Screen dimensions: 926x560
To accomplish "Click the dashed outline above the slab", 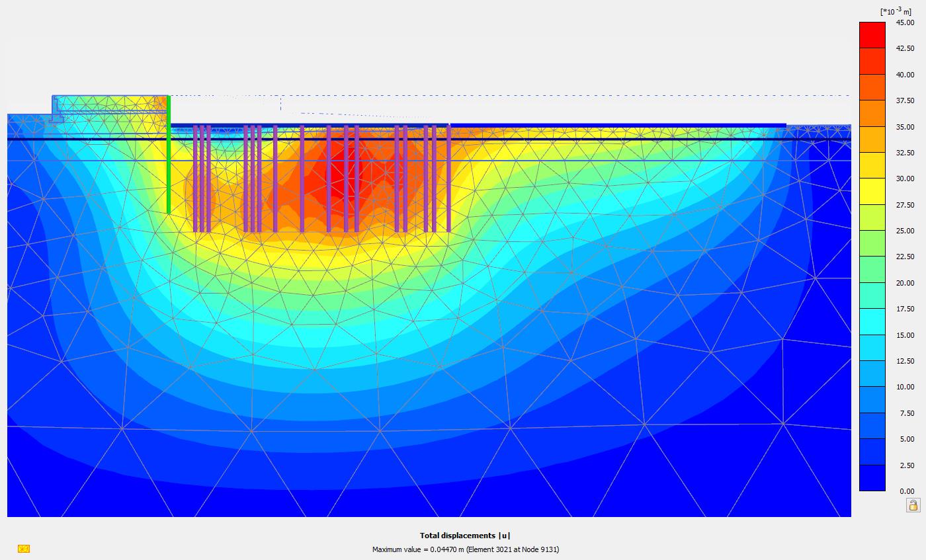I will coord(562,96).
